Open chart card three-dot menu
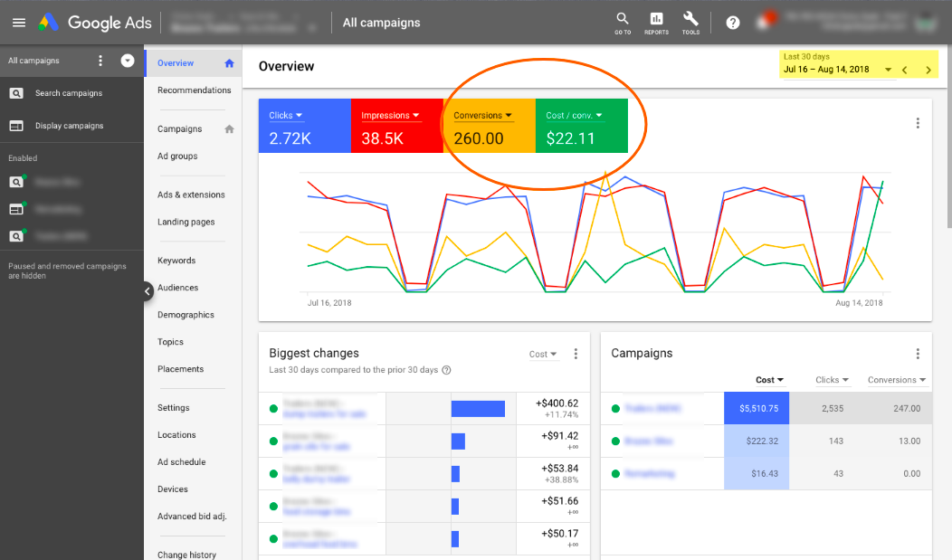 coord(918,123)
